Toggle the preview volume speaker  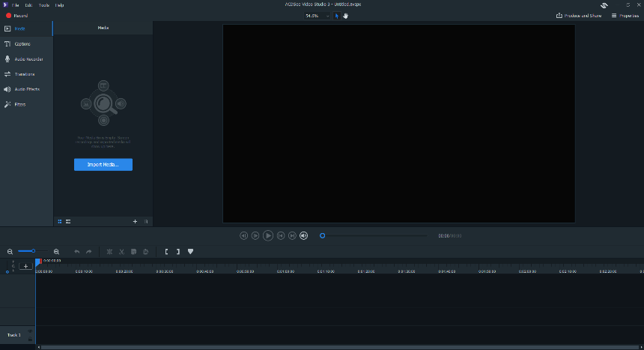pyautogui.click(x=303, y=235)
